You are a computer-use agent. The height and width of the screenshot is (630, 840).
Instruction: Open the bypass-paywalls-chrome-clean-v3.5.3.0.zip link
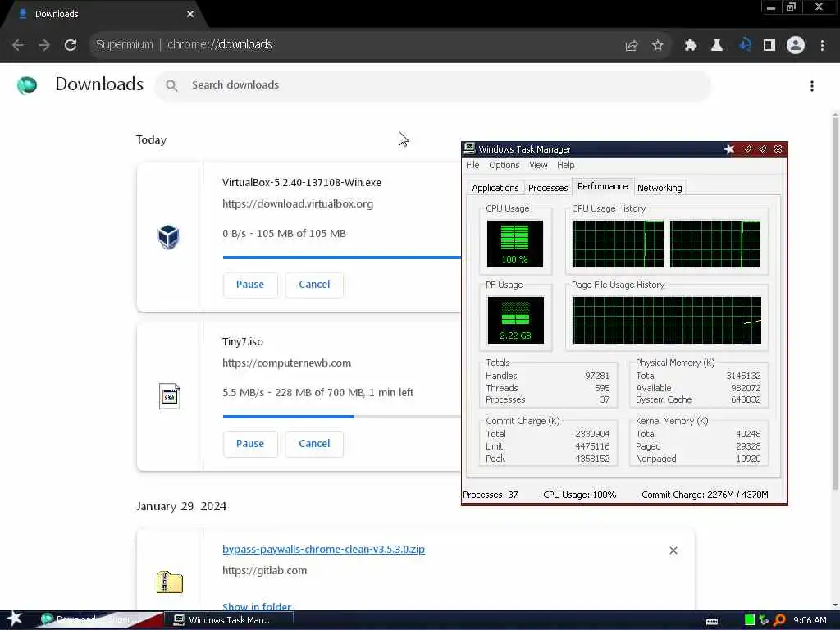point(323,549)
